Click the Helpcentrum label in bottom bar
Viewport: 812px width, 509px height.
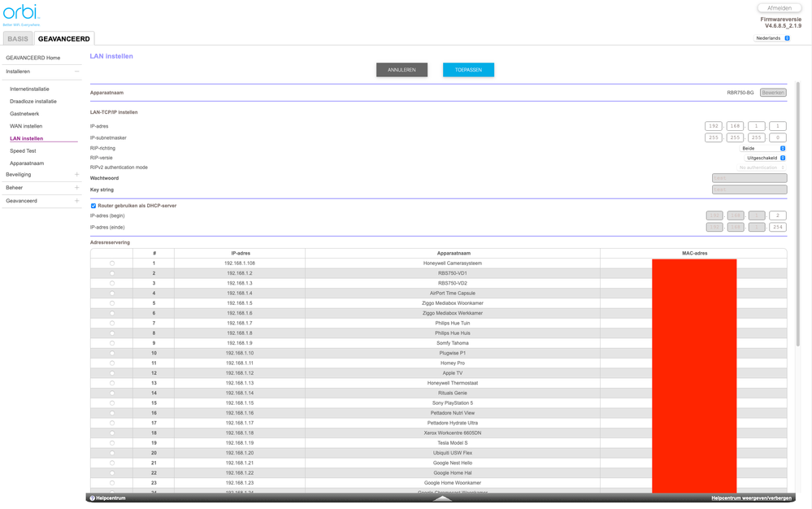pos(111,498)
